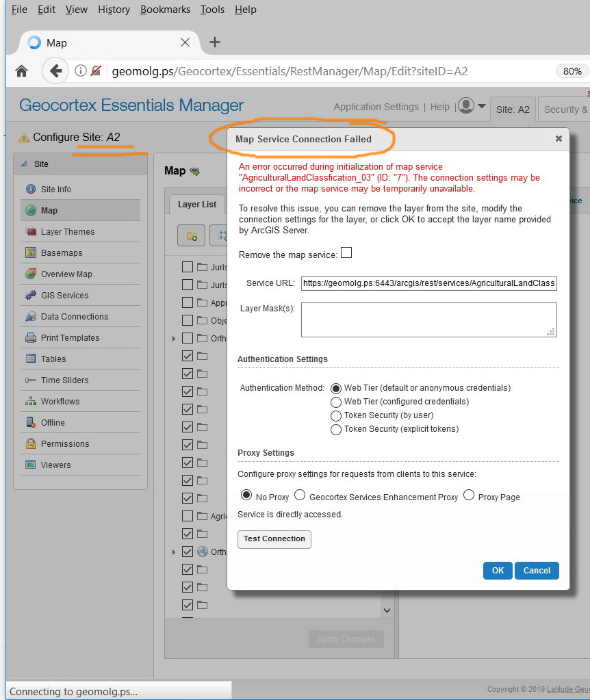
Task: Click the Basemaps sidebar icon
Action: (31, 252)
